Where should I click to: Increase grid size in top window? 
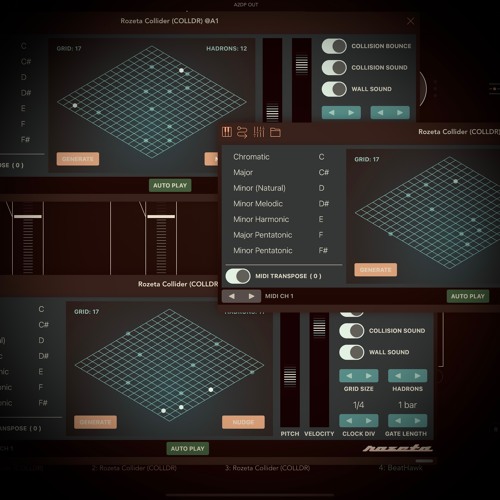pyautogui.click(x=351, y=113)
